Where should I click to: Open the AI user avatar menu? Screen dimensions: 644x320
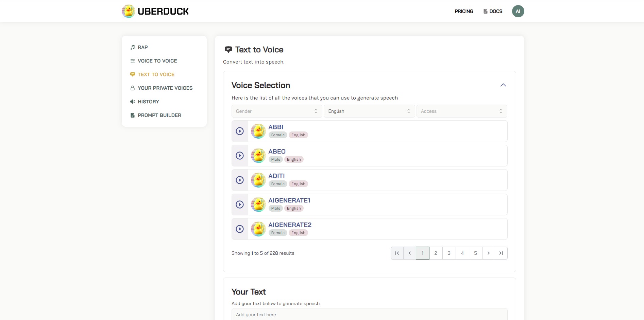tap(518, 11)
